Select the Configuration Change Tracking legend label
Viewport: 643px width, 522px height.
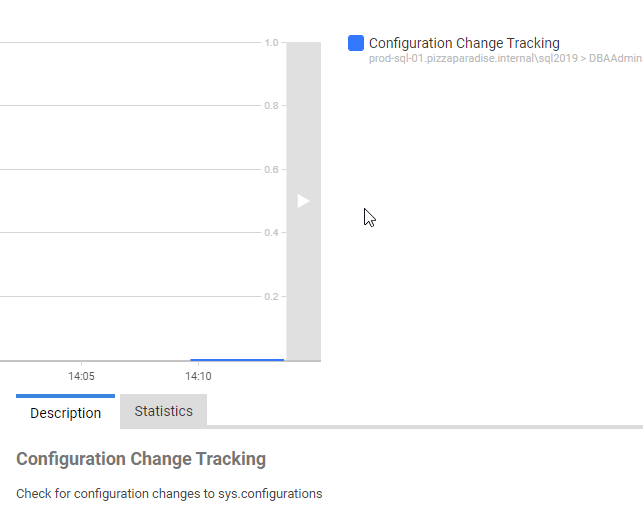(464, 43)
